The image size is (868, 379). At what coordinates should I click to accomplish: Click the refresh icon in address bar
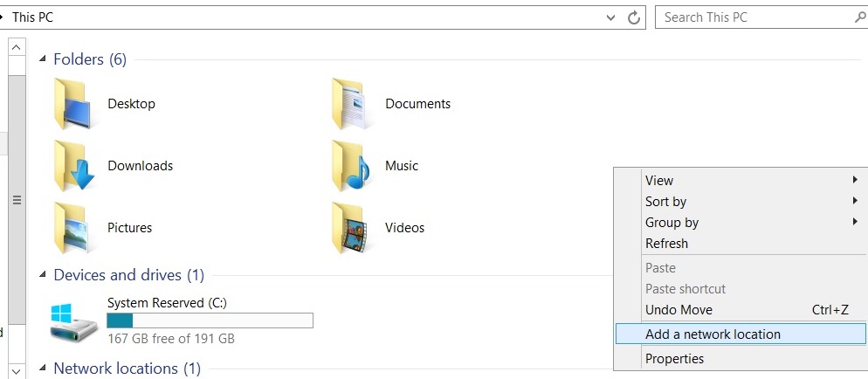tap(634, 17)
